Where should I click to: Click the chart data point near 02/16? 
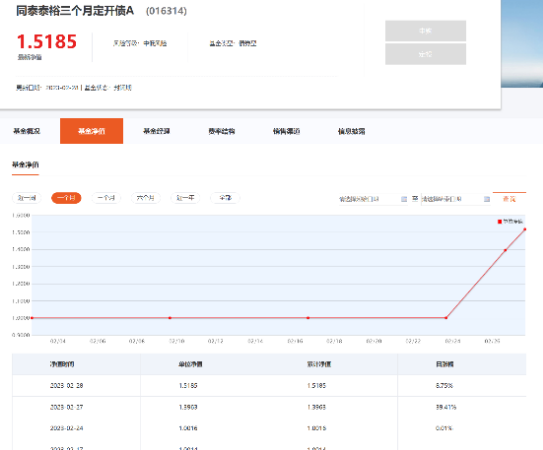pyautogui.click(x=308, y=318)
